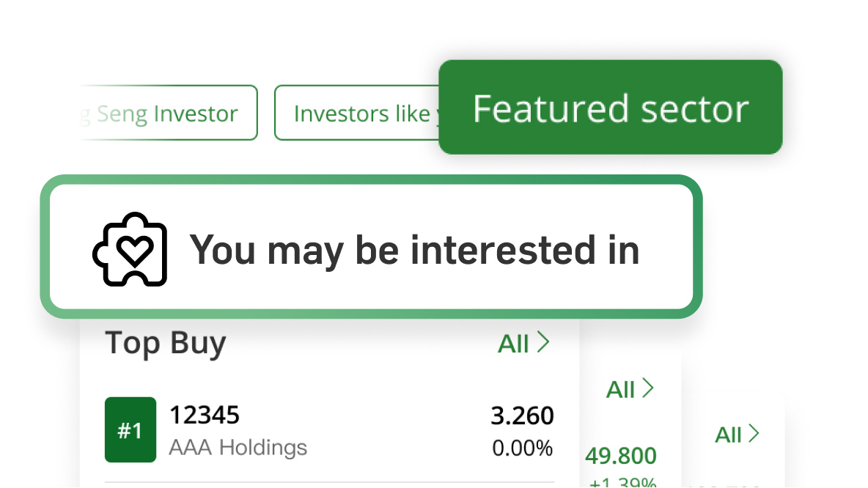Click the chevron beside All above 49.800
Screen dimensions: 868x488
tap(648, 388)
